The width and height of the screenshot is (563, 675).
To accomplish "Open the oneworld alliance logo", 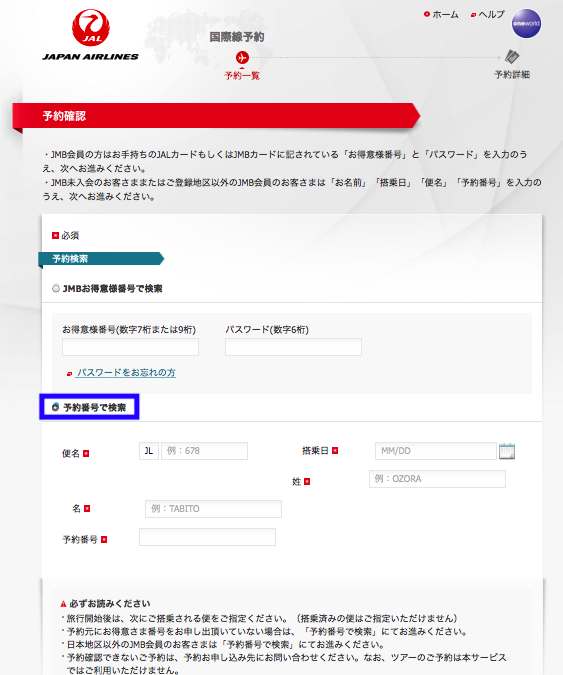I will click(x=526, y=24).
